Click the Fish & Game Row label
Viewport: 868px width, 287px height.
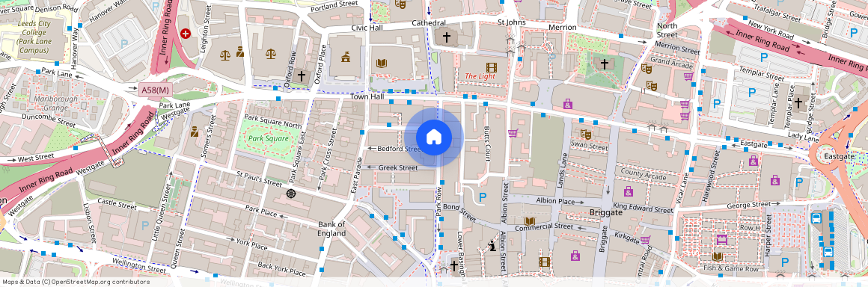[x=731, y=269]
